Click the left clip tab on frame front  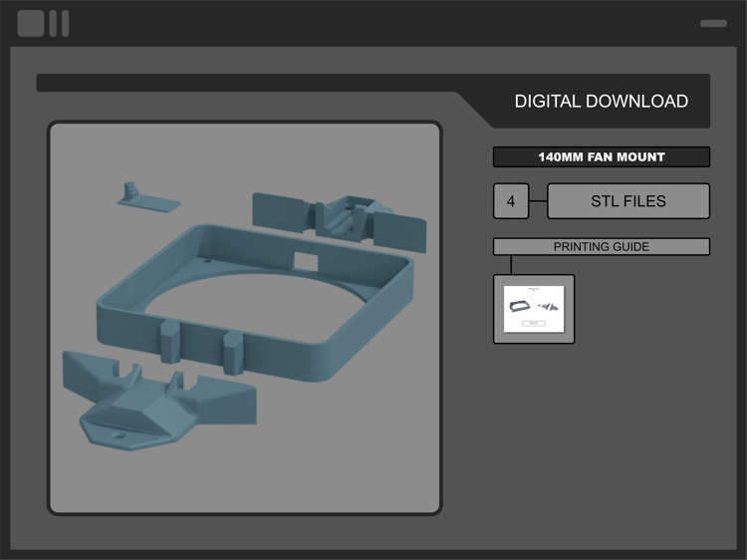click(170, 342)
